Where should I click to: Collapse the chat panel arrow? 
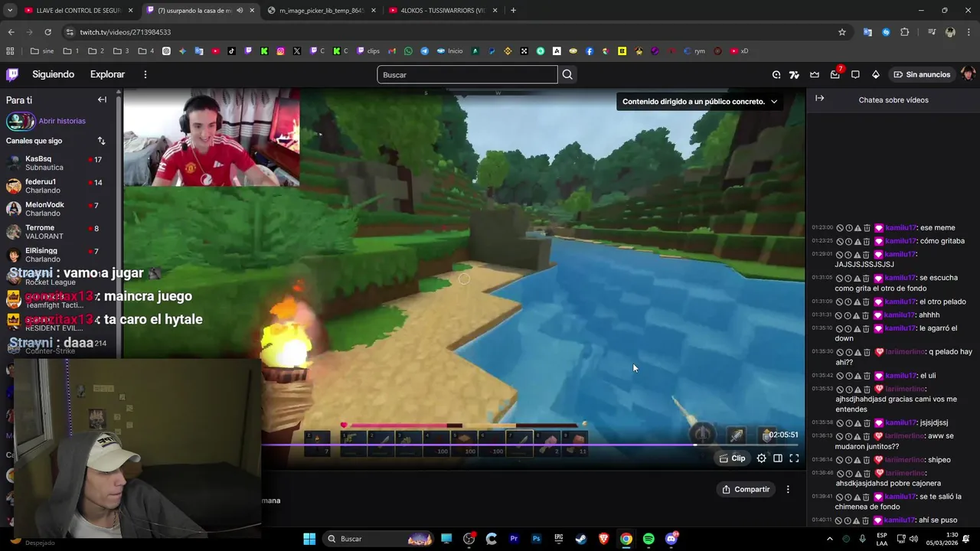coord(819,99)
